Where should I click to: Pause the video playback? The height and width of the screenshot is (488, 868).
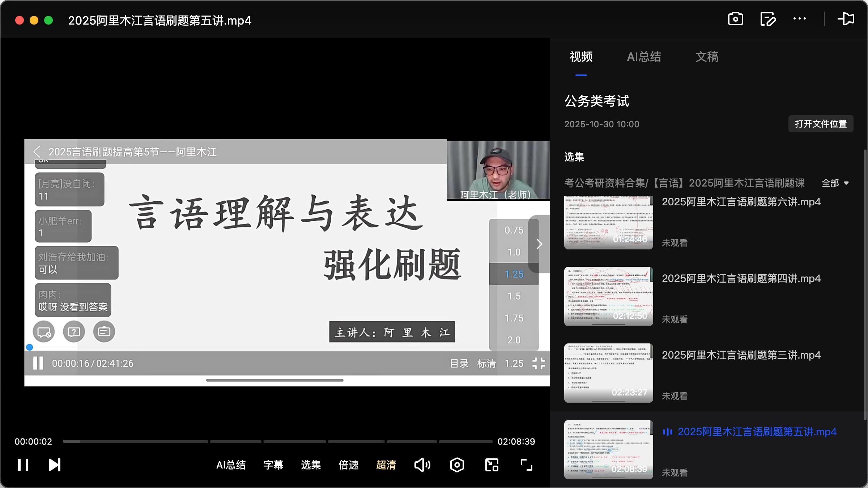click(22, 465)
